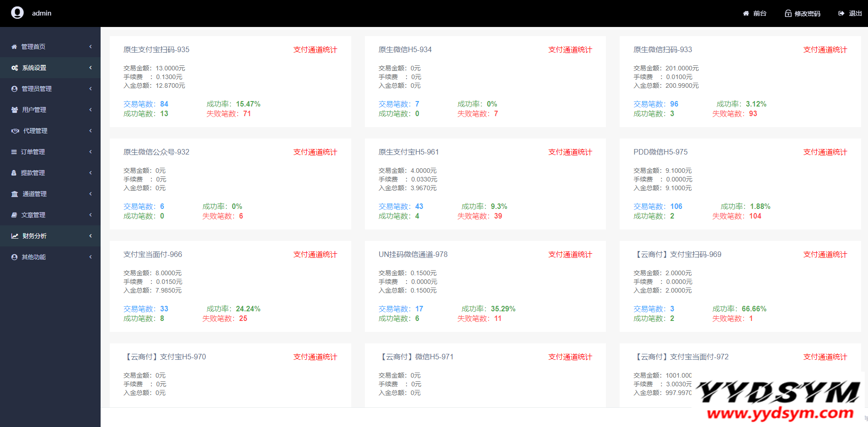Click the 原生微信H5-934 card title
The image size is (868, 427).
tap(405, 50)
